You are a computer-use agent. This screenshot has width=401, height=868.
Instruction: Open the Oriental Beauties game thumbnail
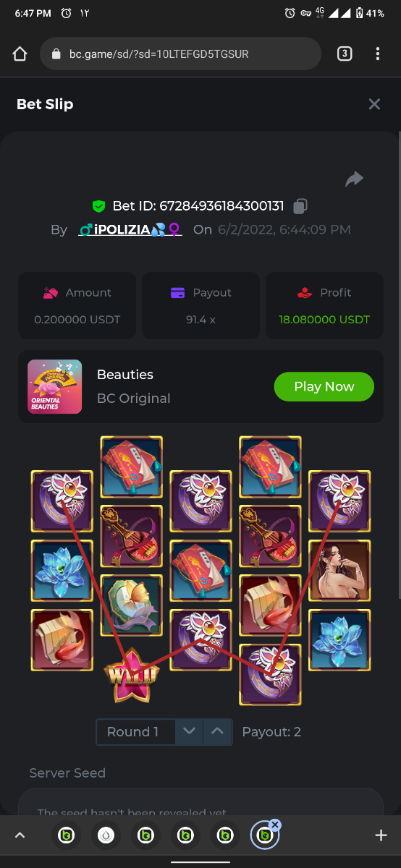[x=54, y=387]
